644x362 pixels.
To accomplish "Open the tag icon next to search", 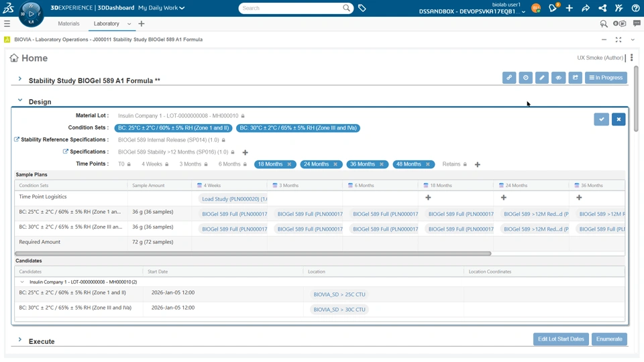I will click(362, 8).
